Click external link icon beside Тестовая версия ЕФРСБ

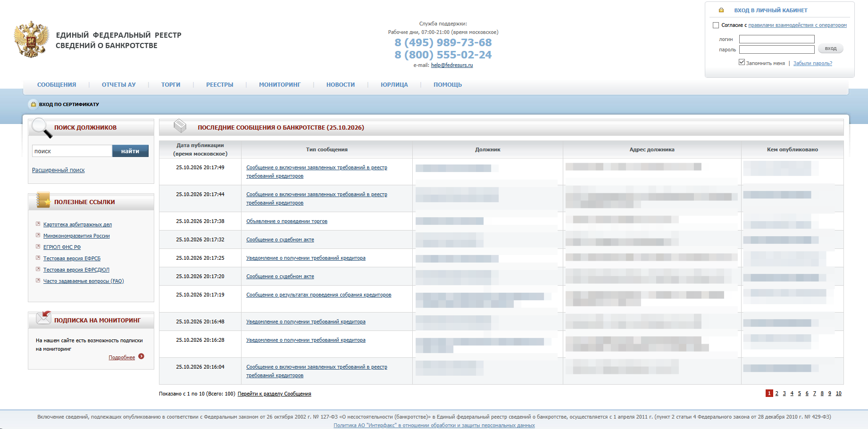coord(38,258)
